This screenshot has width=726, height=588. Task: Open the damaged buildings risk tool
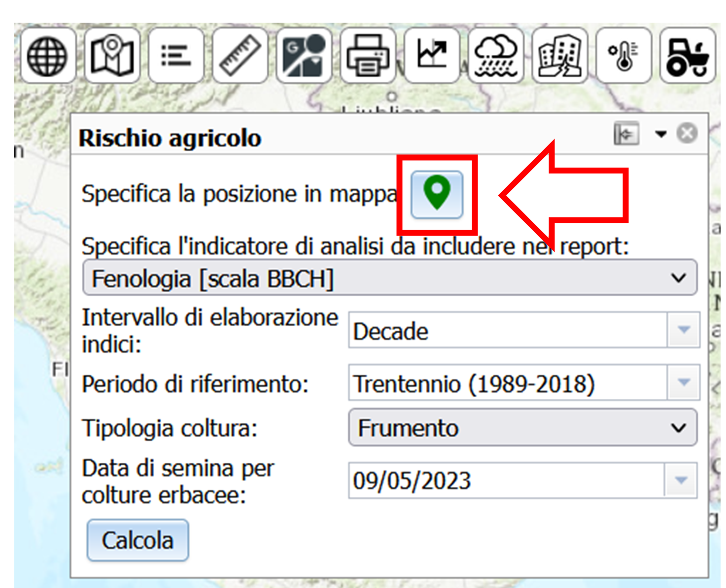pyautogui.click(x=560, y=55)
